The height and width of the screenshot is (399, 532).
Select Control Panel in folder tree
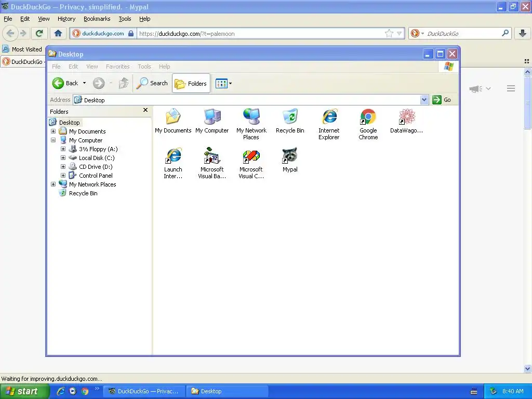click(x=96, y=176)
